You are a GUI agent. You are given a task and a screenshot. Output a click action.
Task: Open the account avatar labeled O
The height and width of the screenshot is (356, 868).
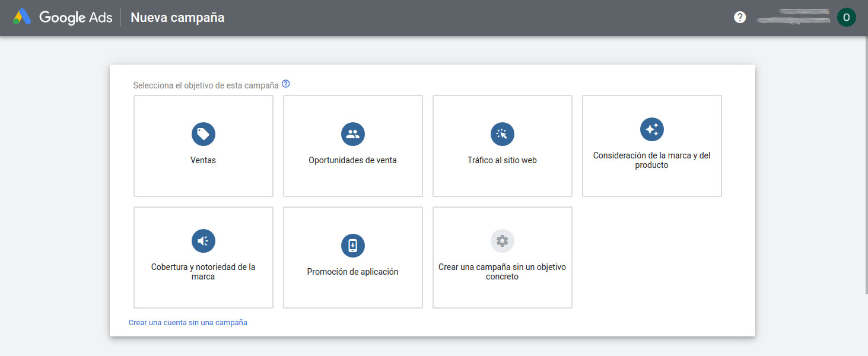pos(846,18)
